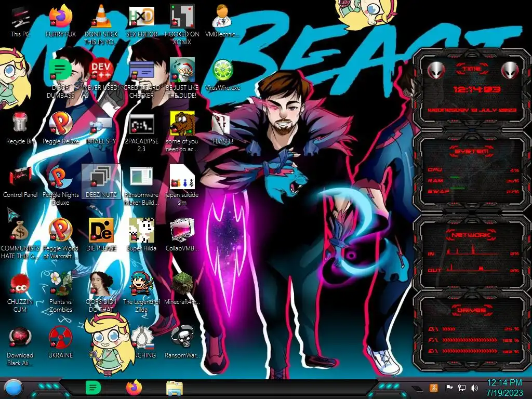This screenshot has width=532, height=399.
Task: Select the Peggle World of Warcraft shortcut
Action: point(60,239)
